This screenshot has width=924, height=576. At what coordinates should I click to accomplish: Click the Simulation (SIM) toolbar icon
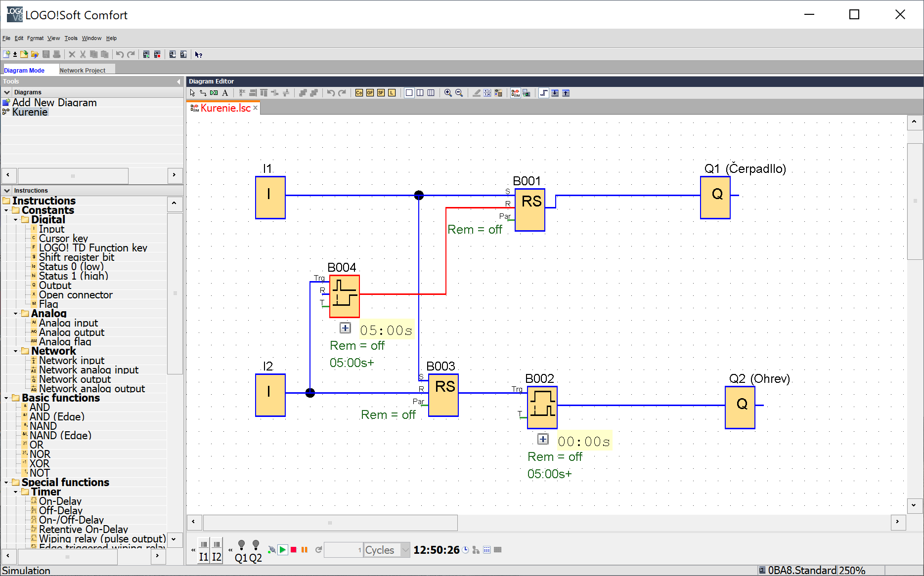point(515,93)
